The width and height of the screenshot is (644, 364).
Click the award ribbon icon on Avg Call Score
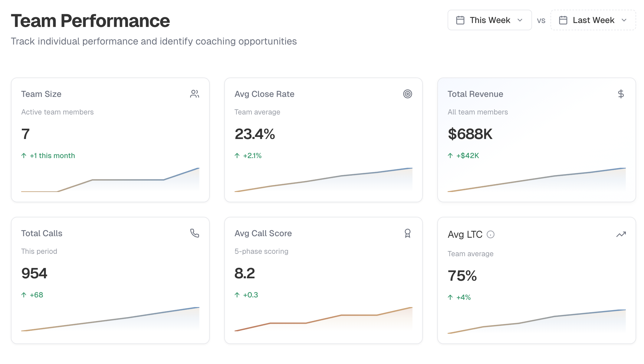click(408, 233)
